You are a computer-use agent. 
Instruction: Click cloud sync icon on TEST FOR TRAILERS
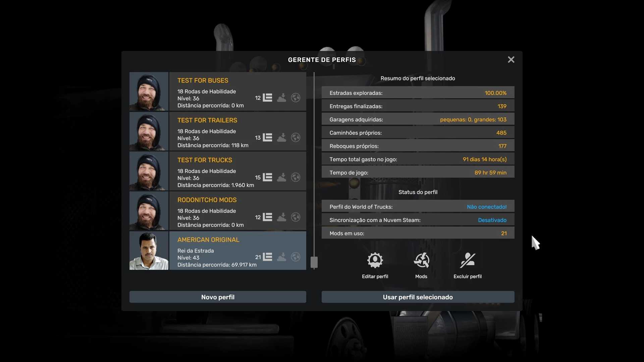point(281,137)
